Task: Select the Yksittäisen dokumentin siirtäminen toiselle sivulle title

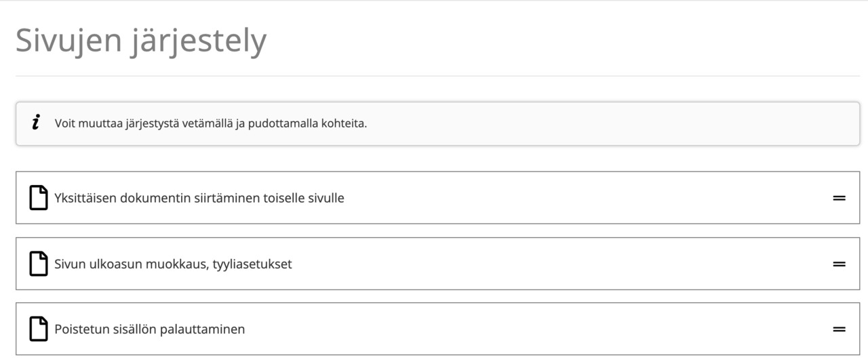Action: pos(199,198)
